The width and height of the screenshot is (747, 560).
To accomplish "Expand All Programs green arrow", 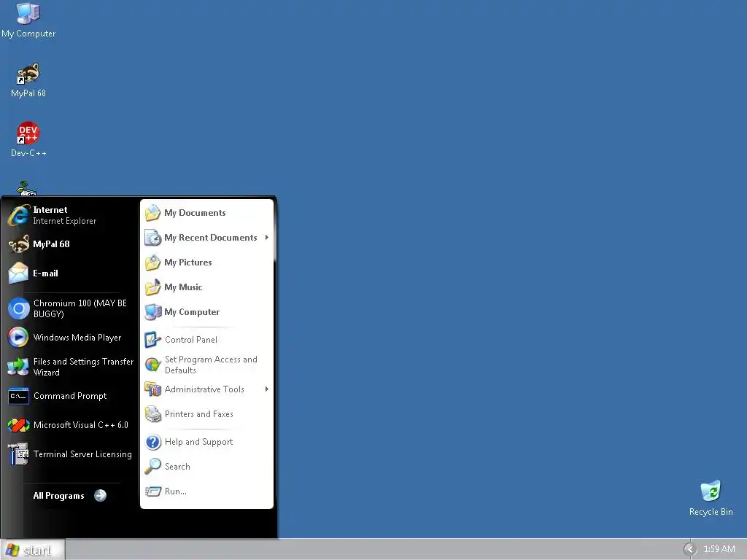I will [100, 496].
